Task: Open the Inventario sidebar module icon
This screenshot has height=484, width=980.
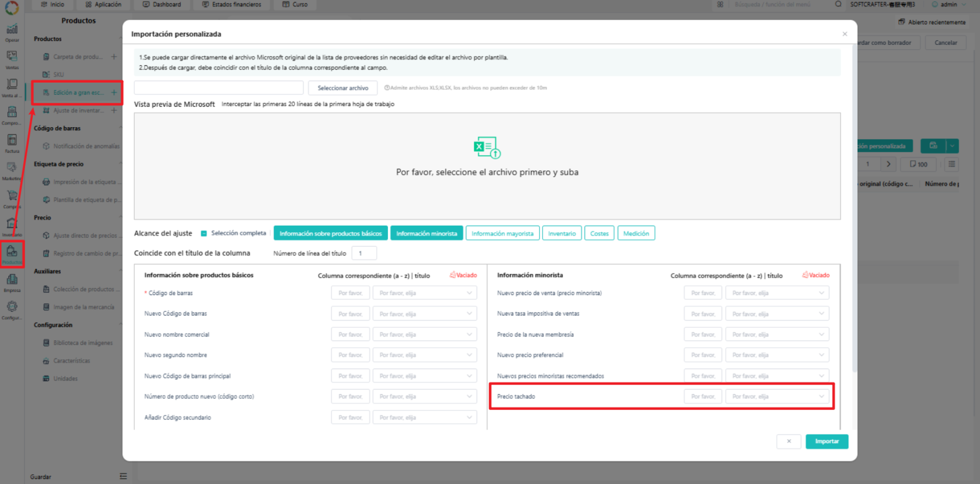Action: coord(12,226)
